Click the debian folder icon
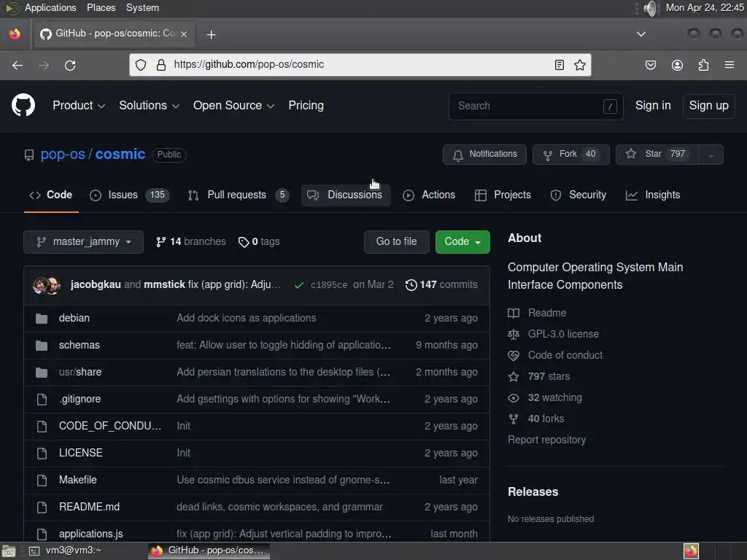This screenshot has height=560, width=747. tap(42, 319)
